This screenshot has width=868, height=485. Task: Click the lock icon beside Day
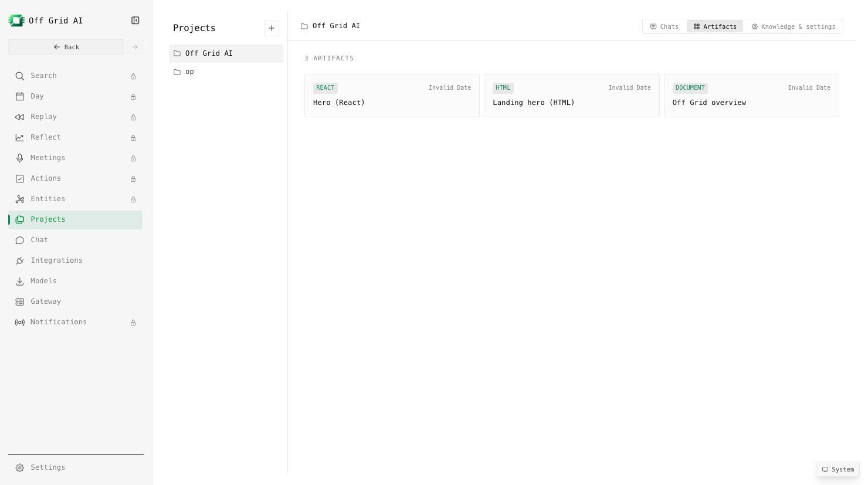coord(133,97)
